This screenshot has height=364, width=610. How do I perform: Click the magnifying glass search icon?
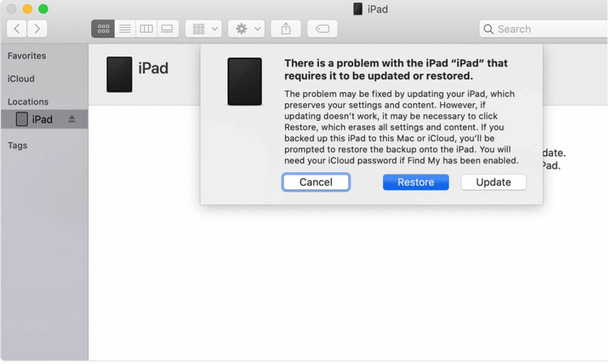[x=488, y=29]
